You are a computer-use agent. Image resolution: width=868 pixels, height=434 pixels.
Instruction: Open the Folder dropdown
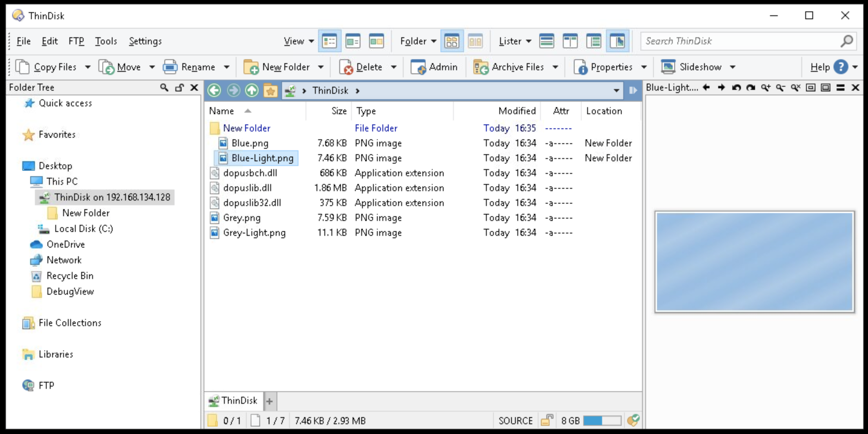point(418,41)
